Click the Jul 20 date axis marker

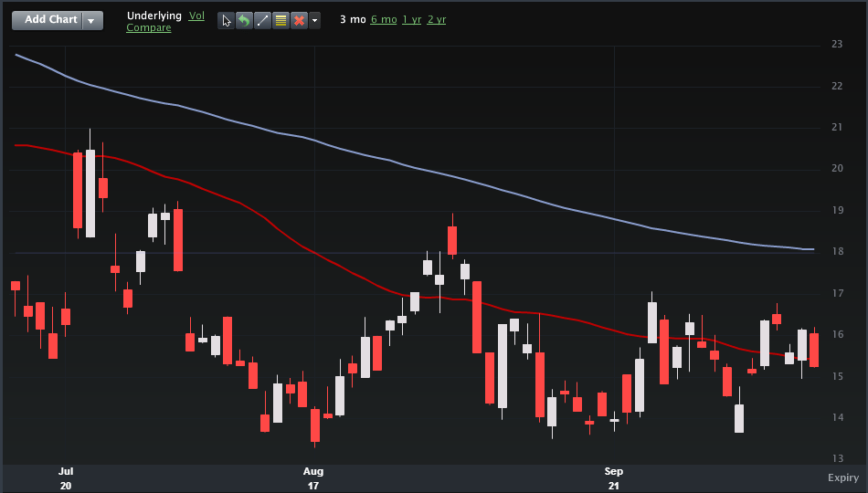pyautogui.click(x=66, y=478)
